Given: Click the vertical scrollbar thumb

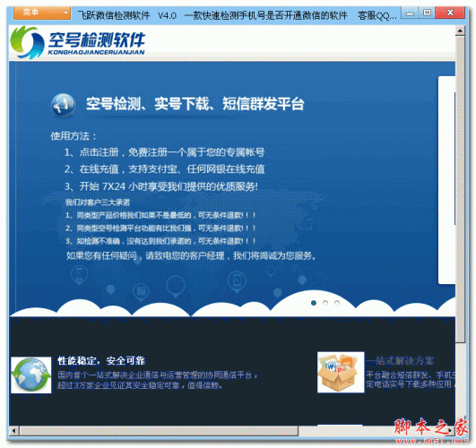Looking at the screenshot, I should pos(460,190).
